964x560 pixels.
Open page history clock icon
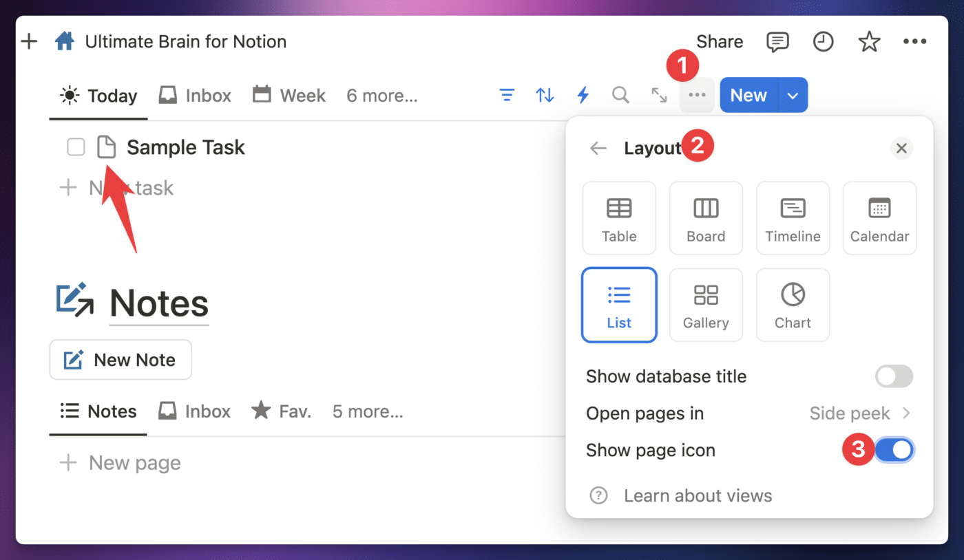823,41
